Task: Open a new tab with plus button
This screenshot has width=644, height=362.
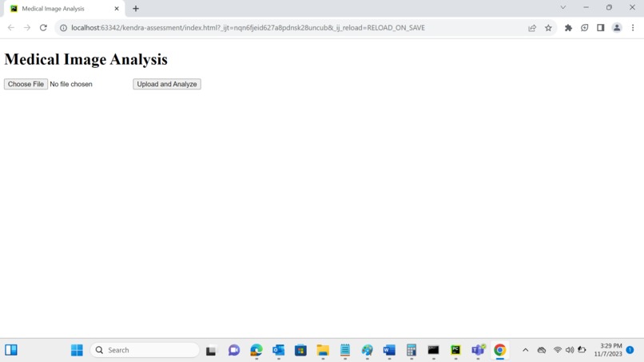Action: [136, 9]
